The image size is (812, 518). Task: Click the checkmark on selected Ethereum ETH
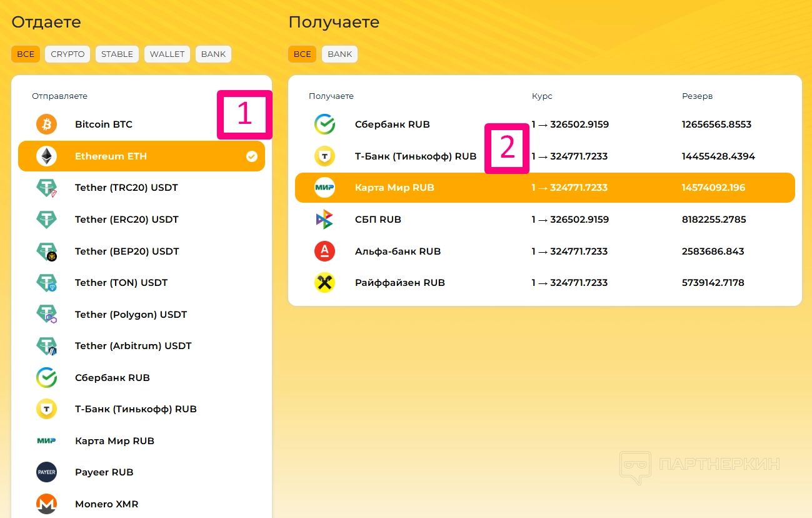pyautogui.click(x=251, y=156)
